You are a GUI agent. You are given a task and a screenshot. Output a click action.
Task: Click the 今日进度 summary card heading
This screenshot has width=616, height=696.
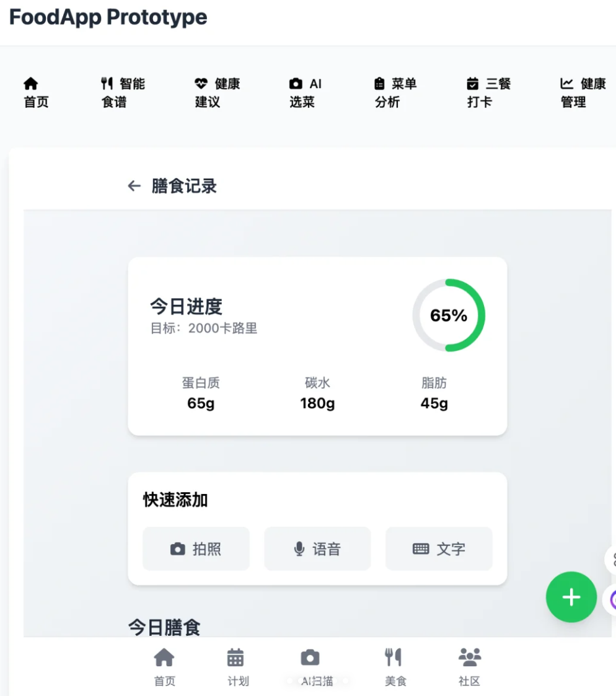click(186, 306)
